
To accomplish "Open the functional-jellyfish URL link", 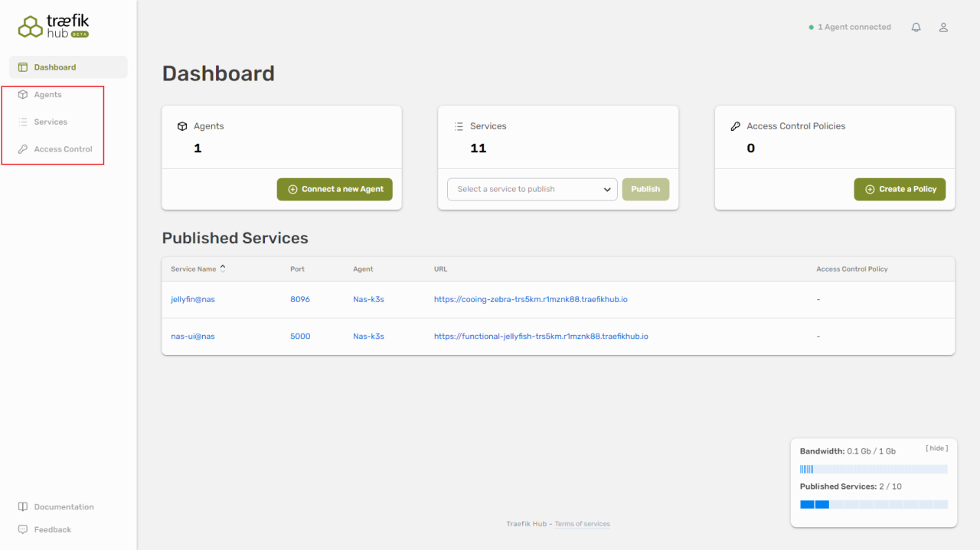I will pyautogui.click(x=541, y=337).
